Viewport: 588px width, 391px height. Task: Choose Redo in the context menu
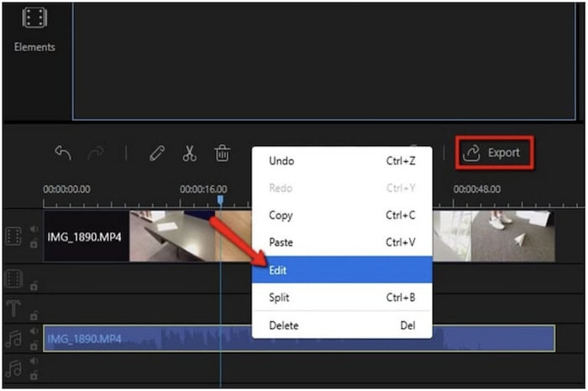coord(342,188)
